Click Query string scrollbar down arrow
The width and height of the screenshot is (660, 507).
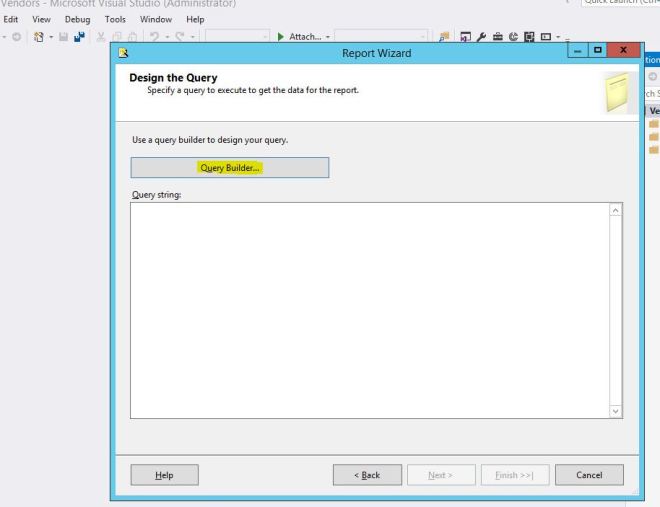click(x=615, y=412)
